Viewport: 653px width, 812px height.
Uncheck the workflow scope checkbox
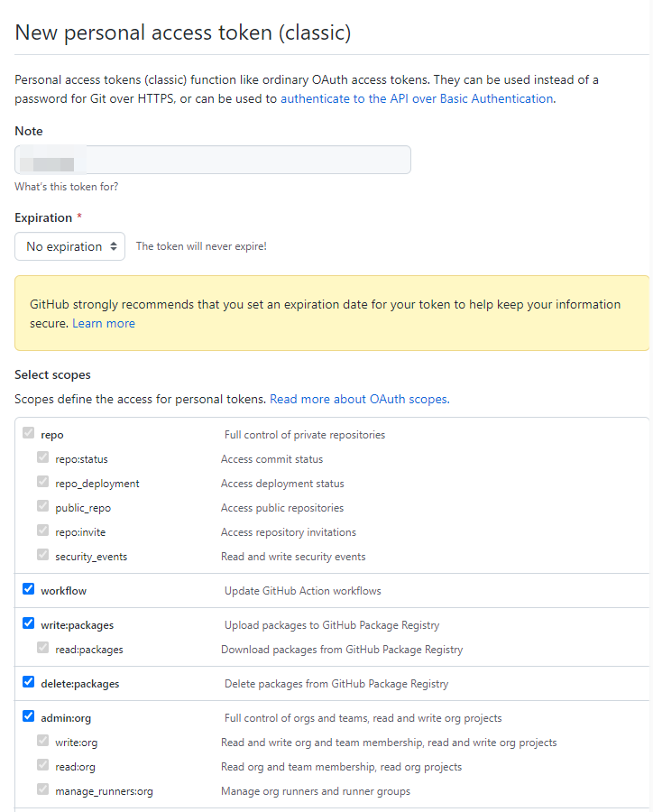(x=29, y=589)
